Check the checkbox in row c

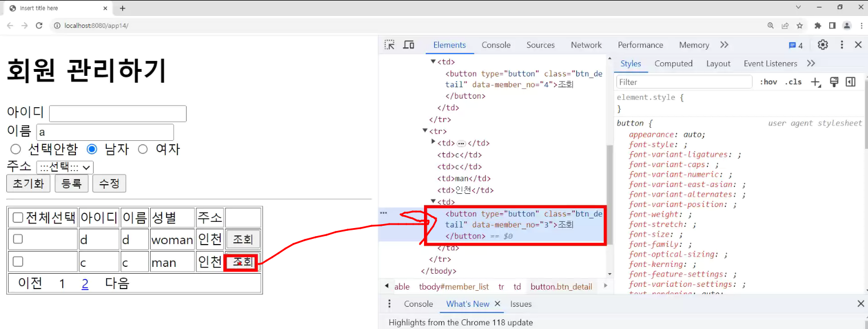[18, 261]
